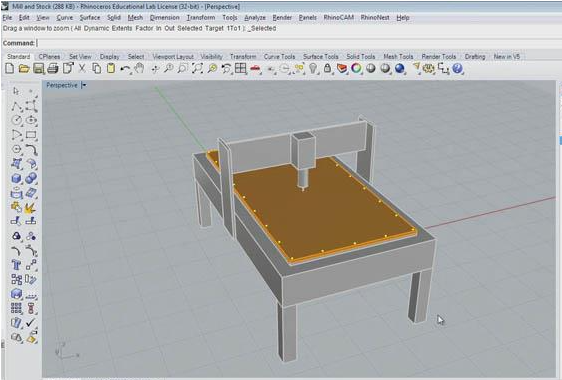The image size is (562, 380).
Task: Open the Surface menu
Action: coord(90,18)
